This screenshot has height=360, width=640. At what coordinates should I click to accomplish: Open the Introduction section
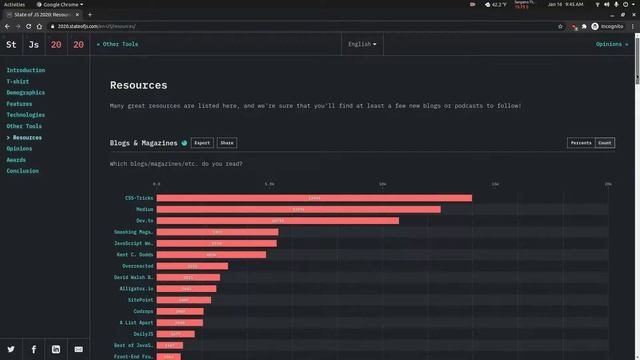pos(26,70)
